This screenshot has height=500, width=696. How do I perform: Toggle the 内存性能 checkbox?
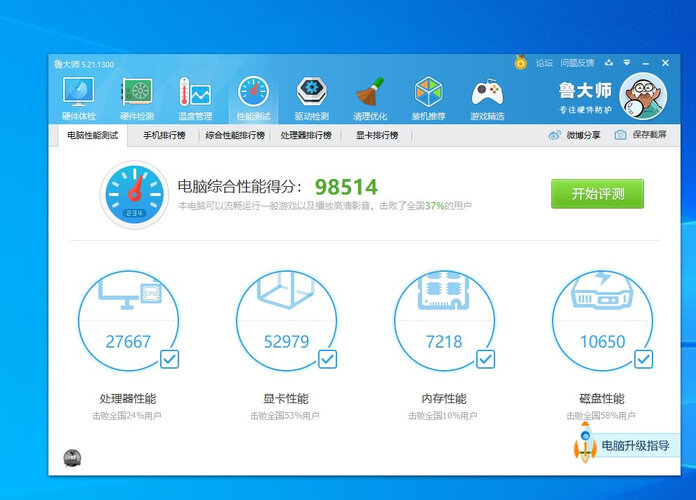(486, 359)
